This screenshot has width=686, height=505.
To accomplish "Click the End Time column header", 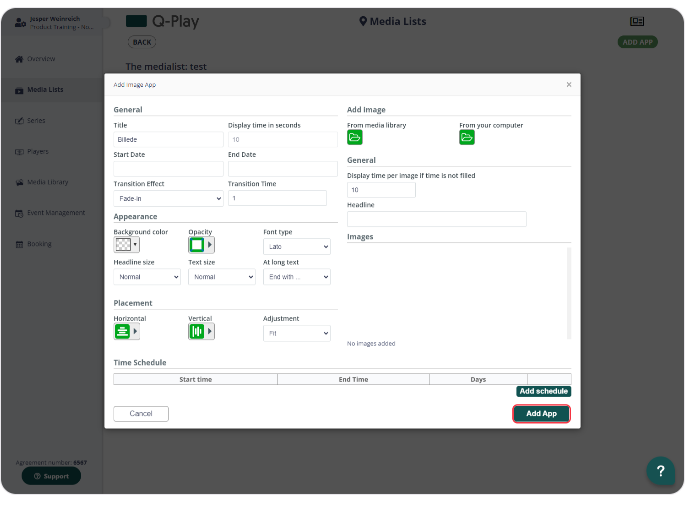I will [x=354, y=379].
